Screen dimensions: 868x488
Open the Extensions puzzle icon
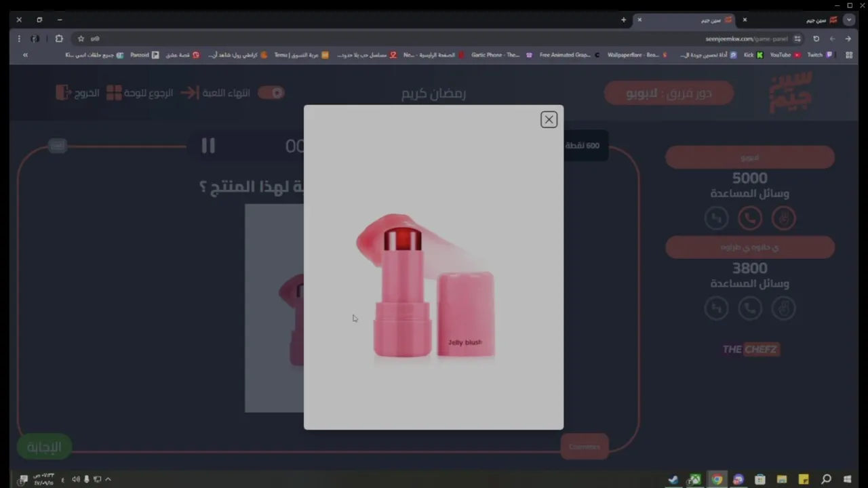pyautogui.click(x=59, y=39)
